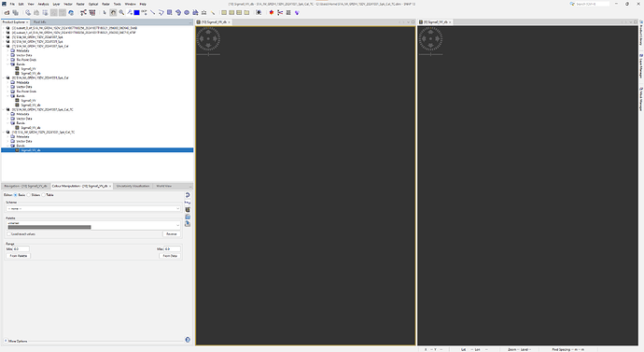Select Sigma0_VV_db band under product [9]
The width and height of the screenshot is (644, 352).
[31, 128]
